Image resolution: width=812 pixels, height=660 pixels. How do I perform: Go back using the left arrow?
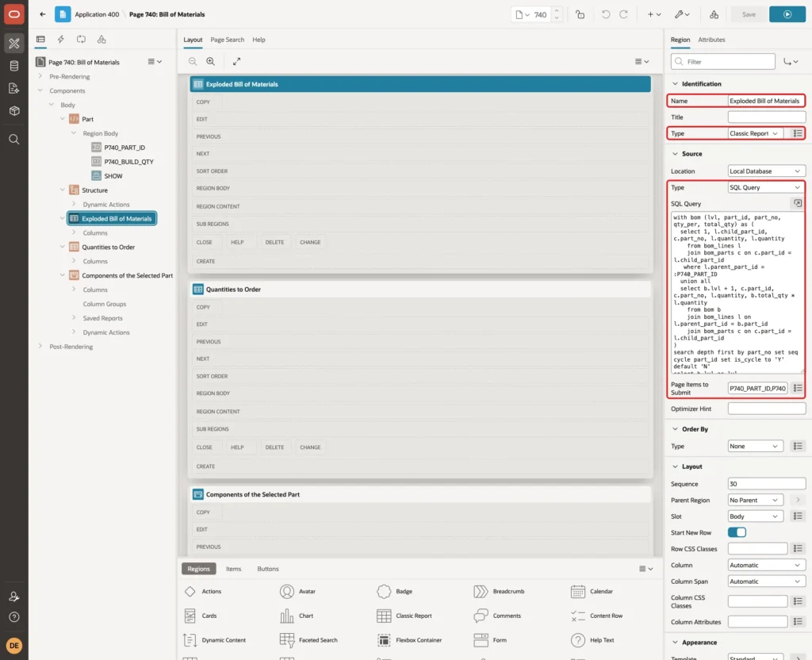[x=43, y=14]
